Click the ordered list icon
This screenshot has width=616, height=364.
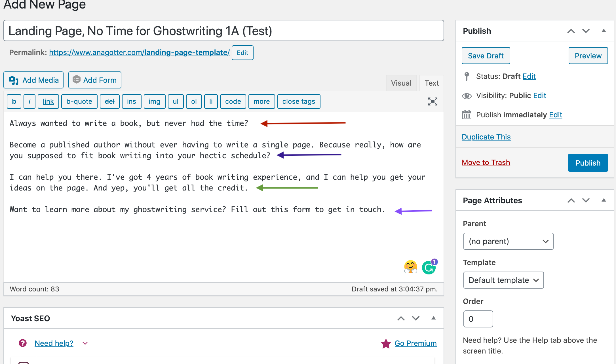click(194, 101)
